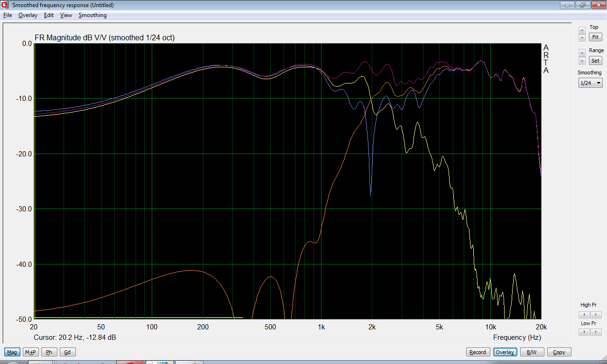Image resolution: width=607 pixels, height=364 pixels.
Task: Click the 'Smoothing' label in the right panel
Action: point(589,73)
